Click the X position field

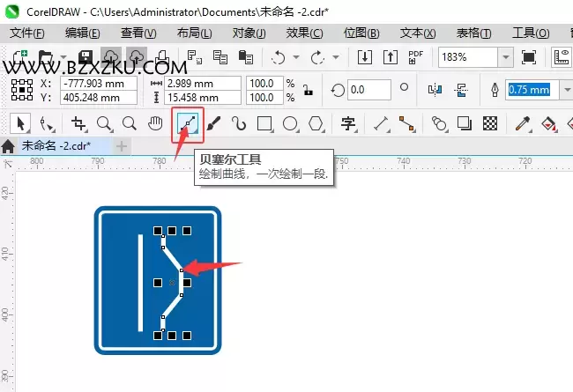pos(99,84)
